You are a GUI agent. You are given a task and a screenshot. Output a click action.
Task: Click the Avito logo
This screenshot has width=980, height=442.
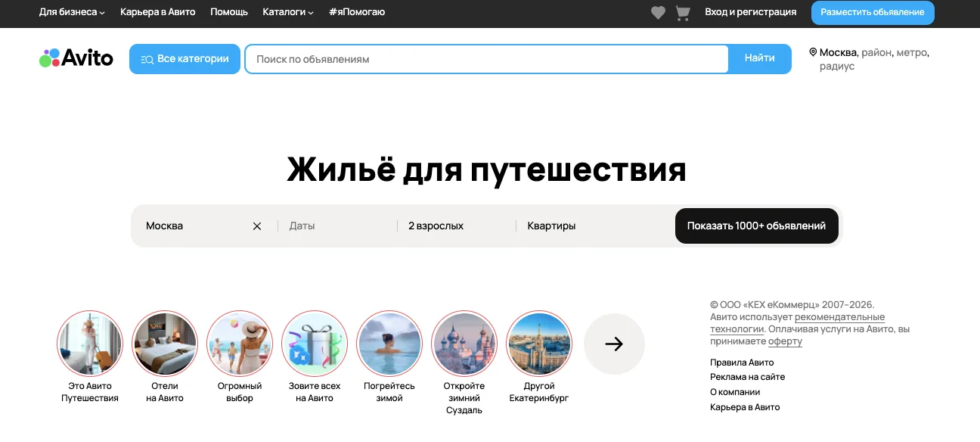tap(76, 58)
